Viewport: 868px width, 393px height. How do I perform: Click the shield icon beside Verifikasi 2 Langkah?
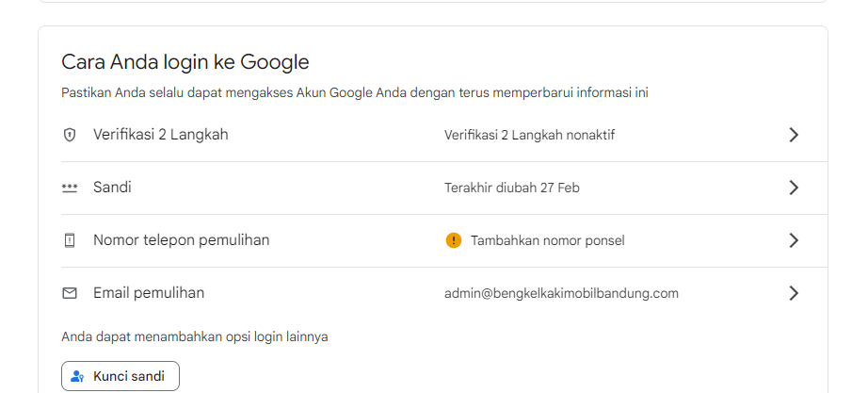[70, 135]
